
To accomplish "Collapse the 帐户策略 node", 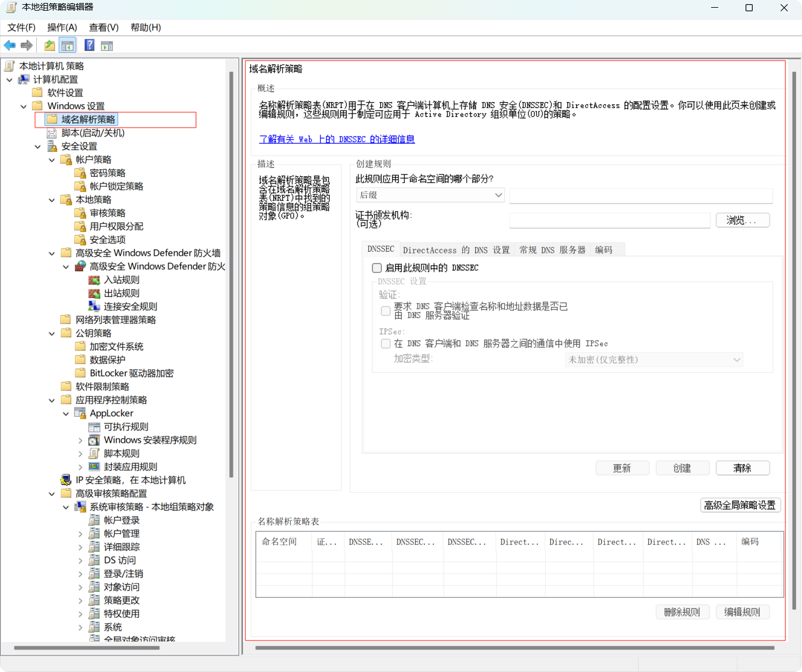I will click(x=52, y=160).
